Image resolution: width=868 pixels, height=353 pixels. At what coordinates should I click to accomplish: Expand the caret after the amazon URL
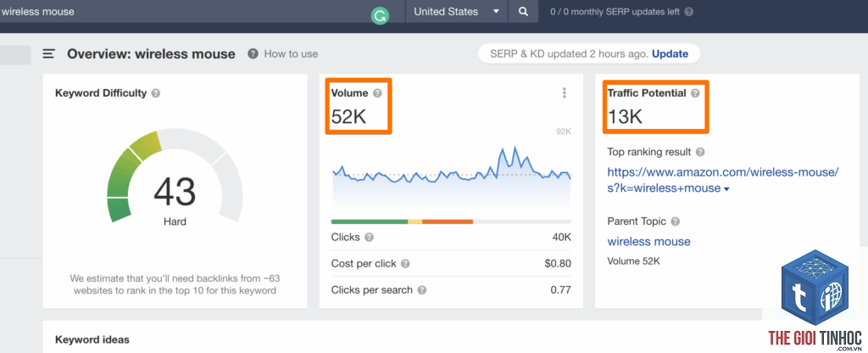726,189
